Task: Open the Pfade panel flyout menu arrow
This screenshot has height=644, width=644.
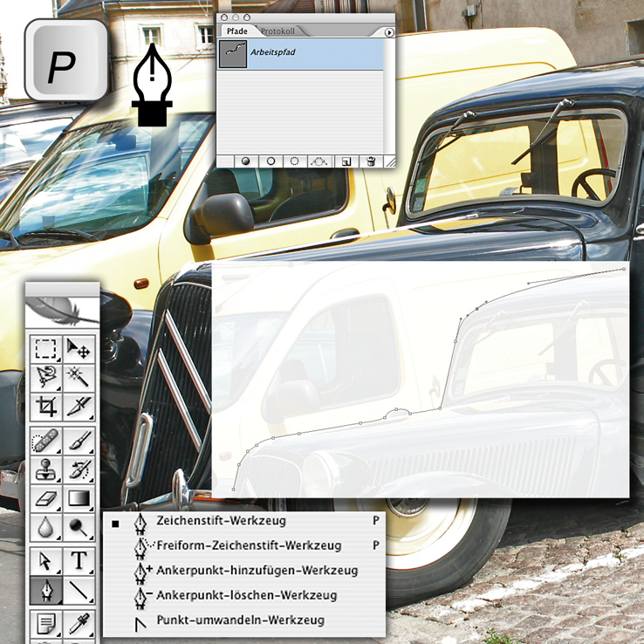Action: point(389,32)
